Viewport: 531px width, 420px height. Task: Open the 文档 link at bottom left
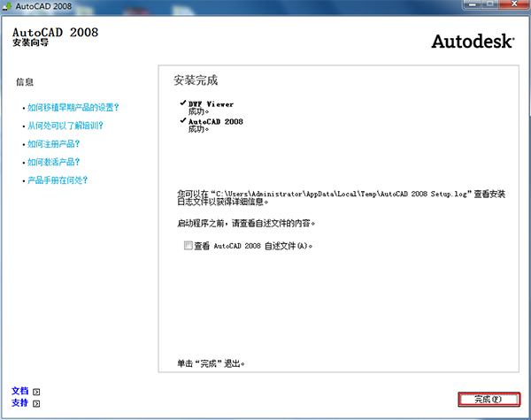(20, 390)
